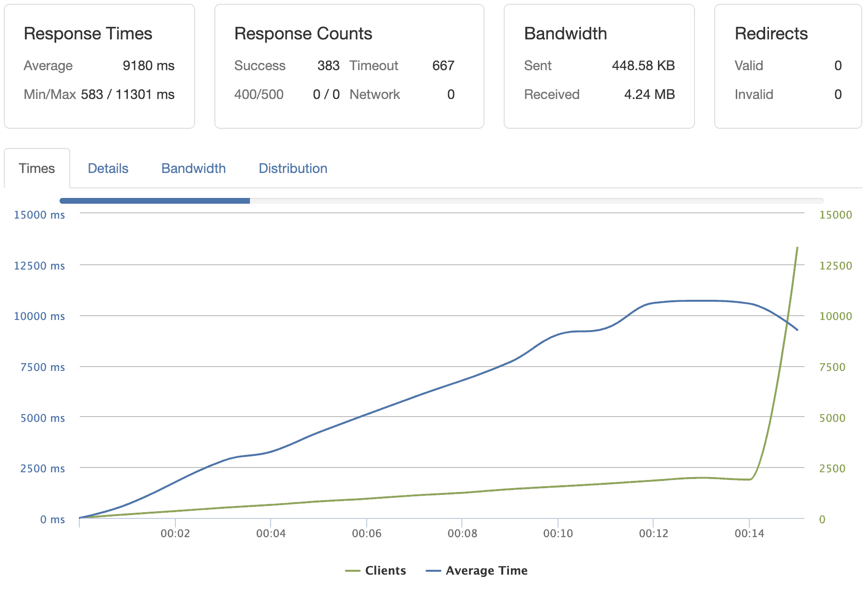Click the peak of the green Clients curve
Screen dimensions: 868x590
[x=797, y=248]
